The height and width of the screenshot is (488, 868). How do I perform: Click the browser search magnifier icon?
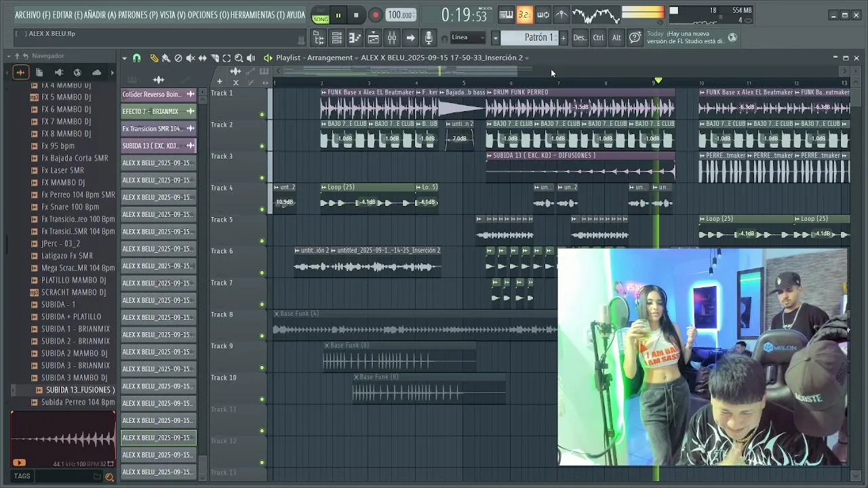[x=109, y=477]
